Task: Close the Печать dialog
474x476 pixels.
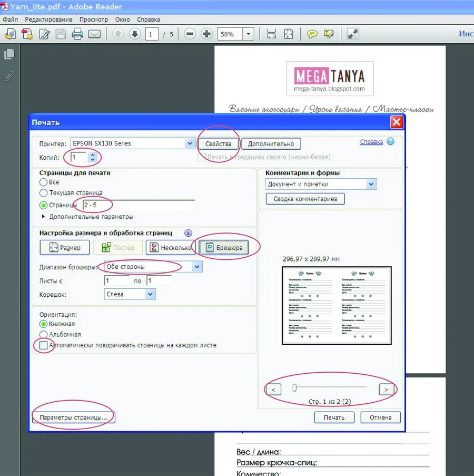Action: 397,122
